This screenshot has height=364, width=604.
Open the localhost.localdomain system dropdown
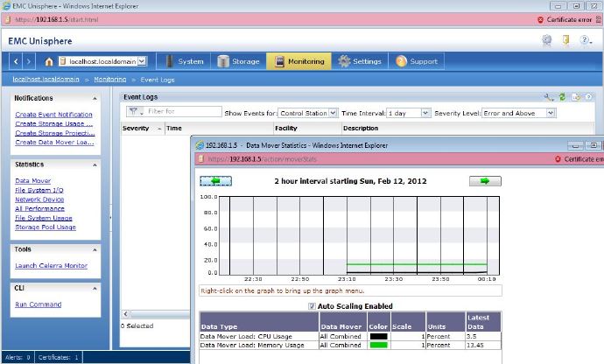(x=142, y=61)
